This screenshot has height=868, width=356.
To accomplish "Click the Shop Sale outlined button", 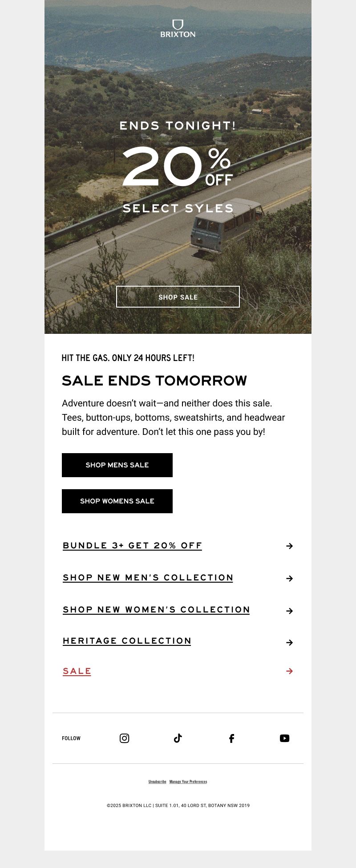I will 178,296.
